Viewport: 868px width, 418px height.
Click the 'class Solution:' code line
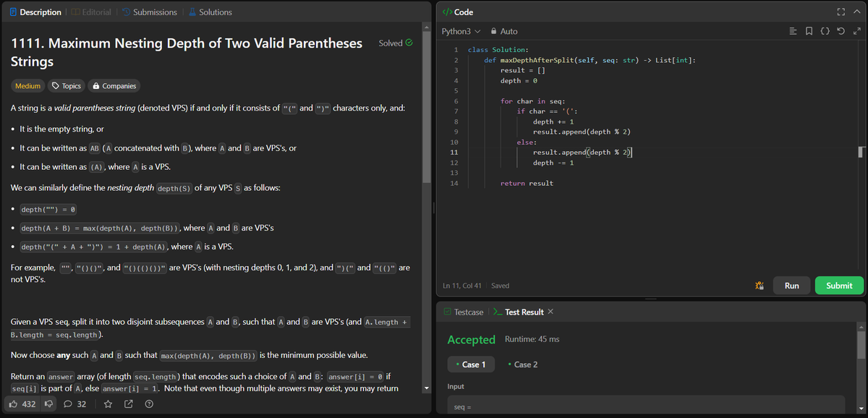498,50
